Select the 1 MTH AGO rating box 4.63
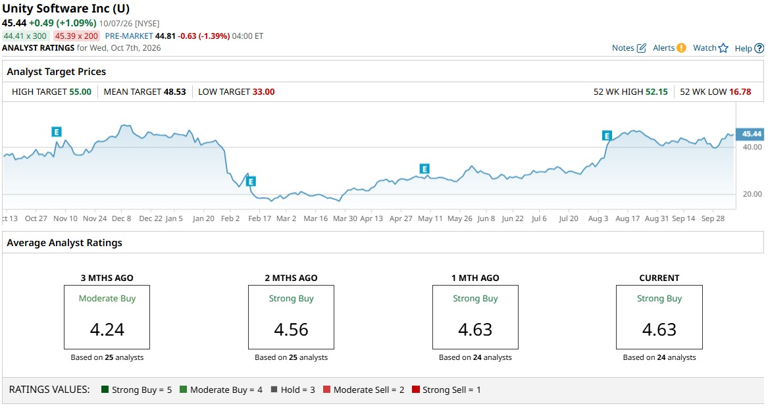The image size is (768, 408). point(475,317)
